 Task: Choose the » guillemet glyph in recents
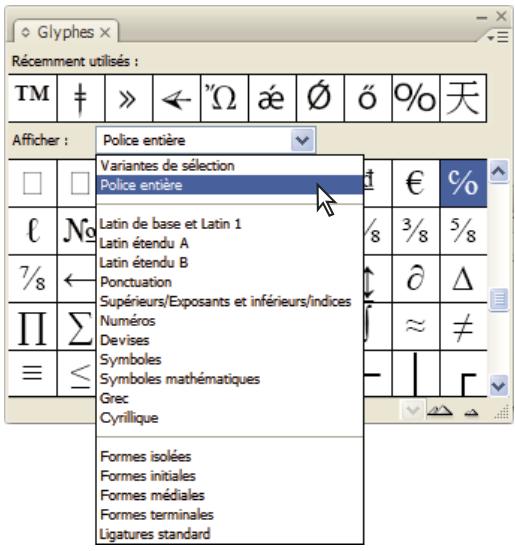(x=129, y=98)
